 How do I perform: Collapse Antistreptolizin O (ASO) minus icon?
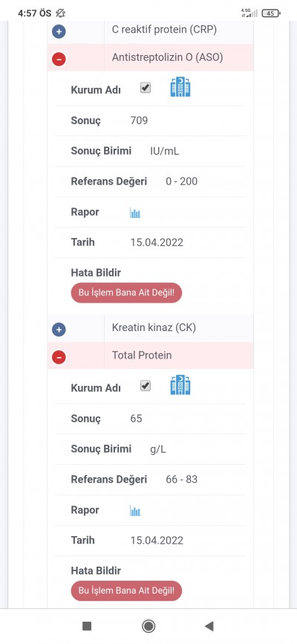click(x=59, y=59)
